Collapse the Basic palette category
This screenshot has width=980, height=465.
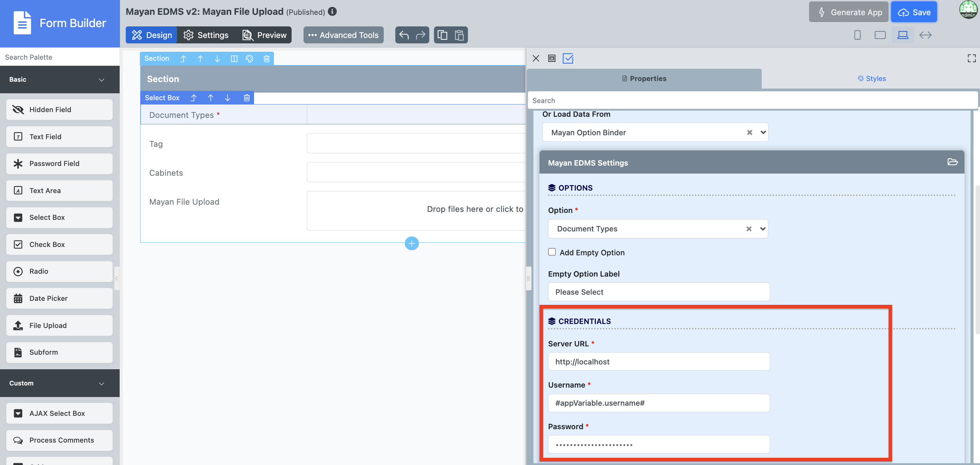click(60, 80)
